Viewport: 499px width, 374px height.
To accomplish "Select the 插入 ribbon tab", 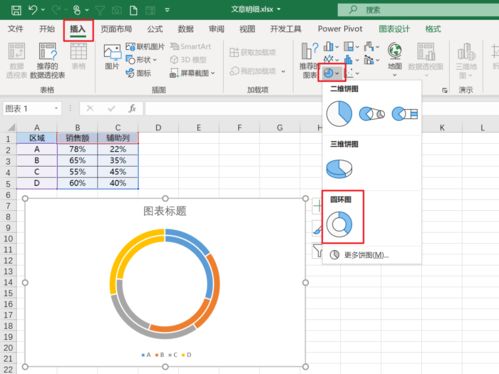I will (x=78, y=29).
